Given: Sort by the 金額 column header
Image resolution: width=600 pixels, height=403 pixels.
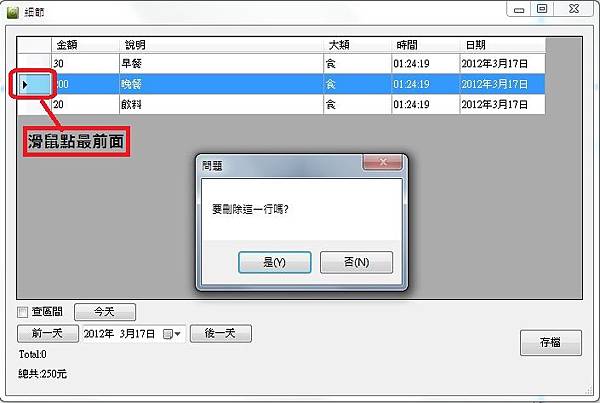Looking at the screenshot, I should point(85,45).
